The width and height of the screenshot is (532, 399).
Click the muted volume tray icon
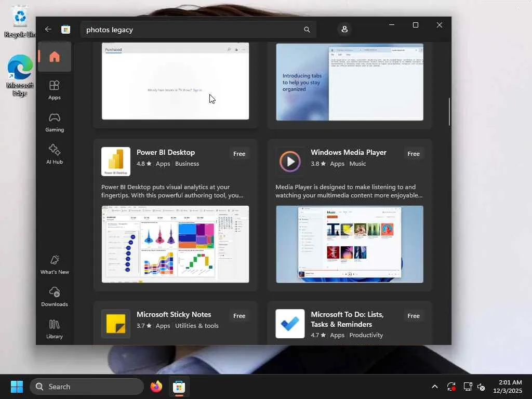(x=481, y=387)
